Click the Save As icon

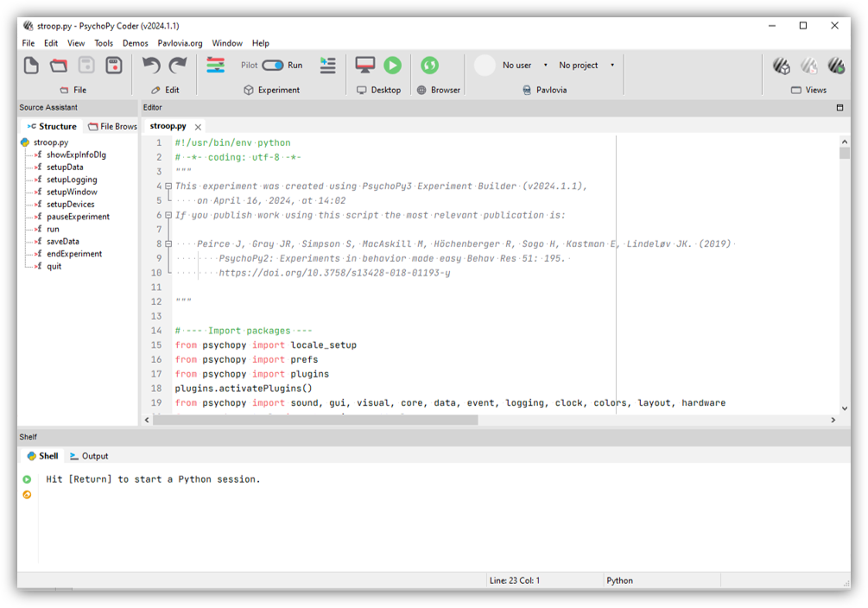[114, 66]
